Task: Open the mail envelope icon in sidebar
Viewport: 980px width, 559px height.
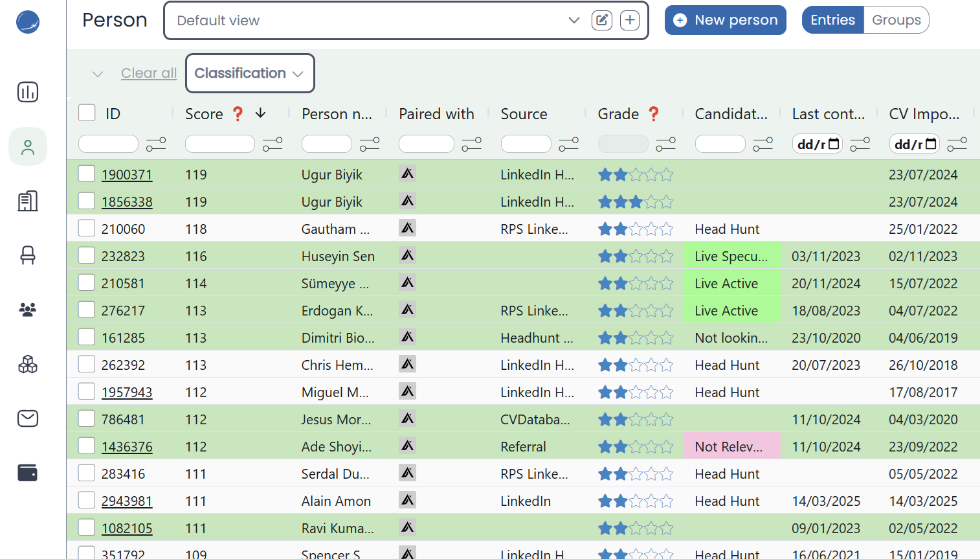Action: (x=28, y=418)
